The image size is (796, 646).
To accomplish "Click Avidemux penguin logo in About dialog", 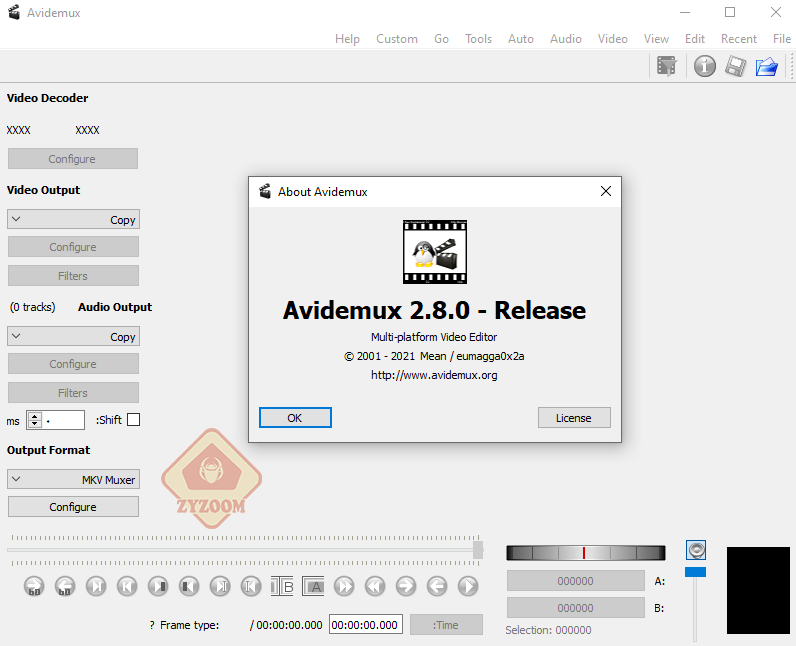I will 435,252.
